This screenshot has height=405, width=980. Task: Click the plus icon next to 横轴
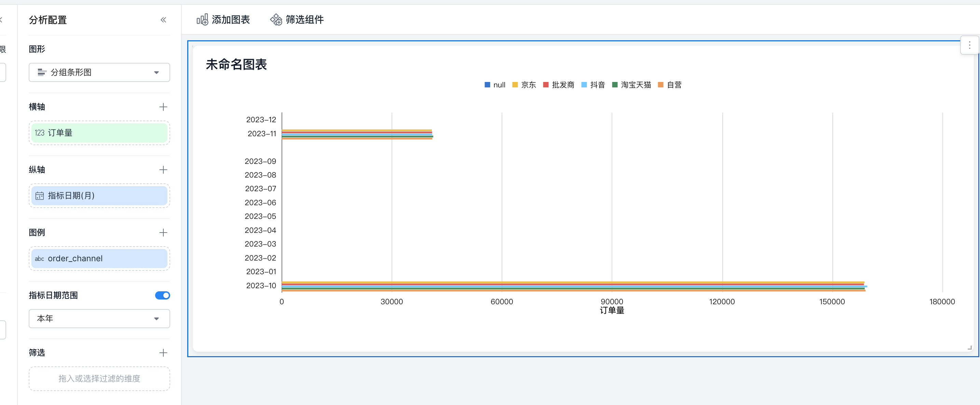coord(163,107)
